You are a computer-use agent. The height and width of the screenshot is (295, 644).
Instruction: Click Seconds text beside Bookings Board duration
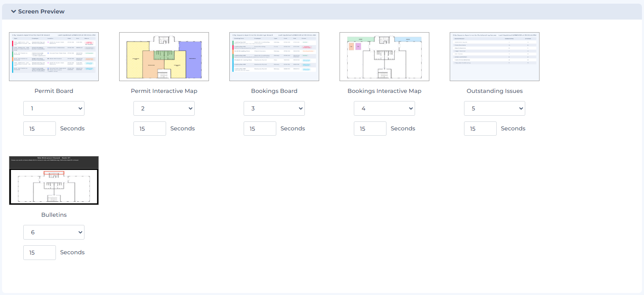click(293, 128)
